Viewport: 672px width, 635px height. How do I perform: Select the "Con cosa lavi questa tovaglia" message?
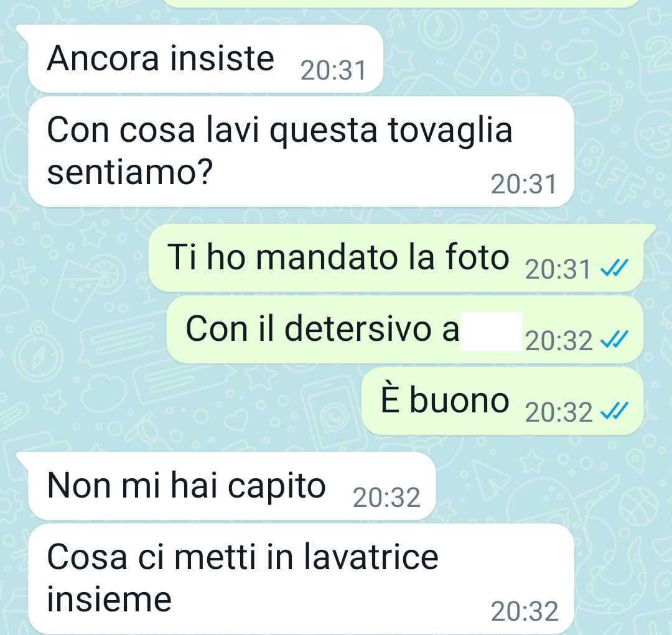[x=301, y=152]
